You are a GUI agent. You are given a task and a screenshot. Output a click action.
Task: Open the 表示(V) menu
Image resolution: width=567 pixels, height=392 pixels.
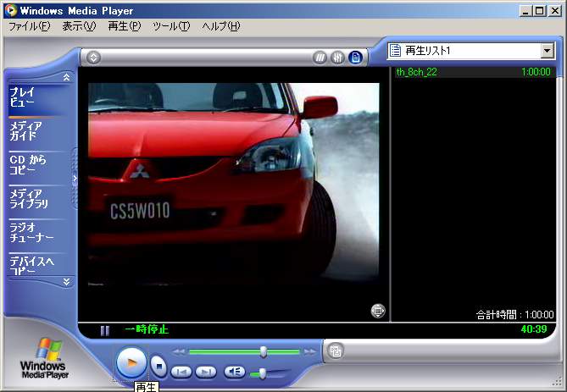(79, 26)
